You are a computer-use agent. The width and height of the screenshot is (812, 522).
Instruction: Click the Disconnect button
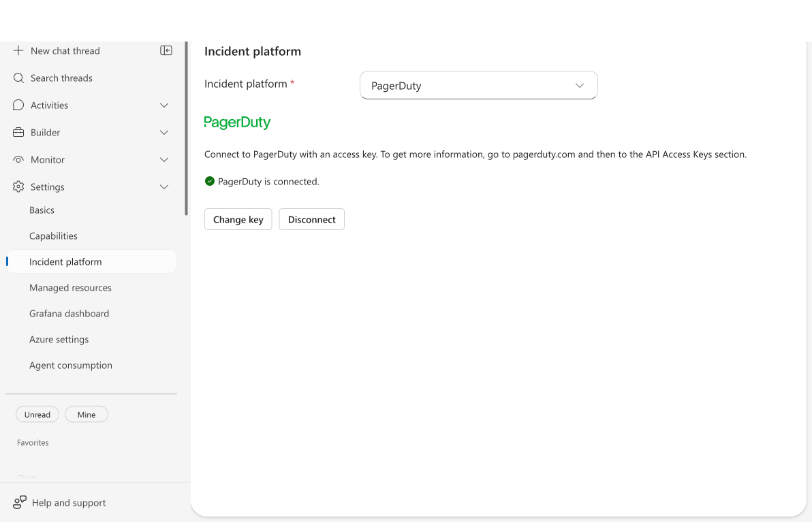[x=312, y=219]
